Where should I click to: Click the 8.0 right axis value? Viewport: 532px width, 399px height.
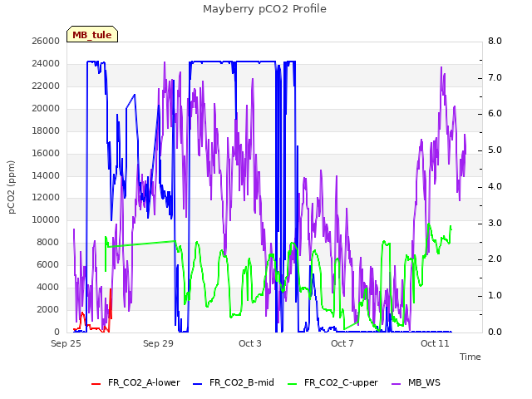[x=495, y=41]
